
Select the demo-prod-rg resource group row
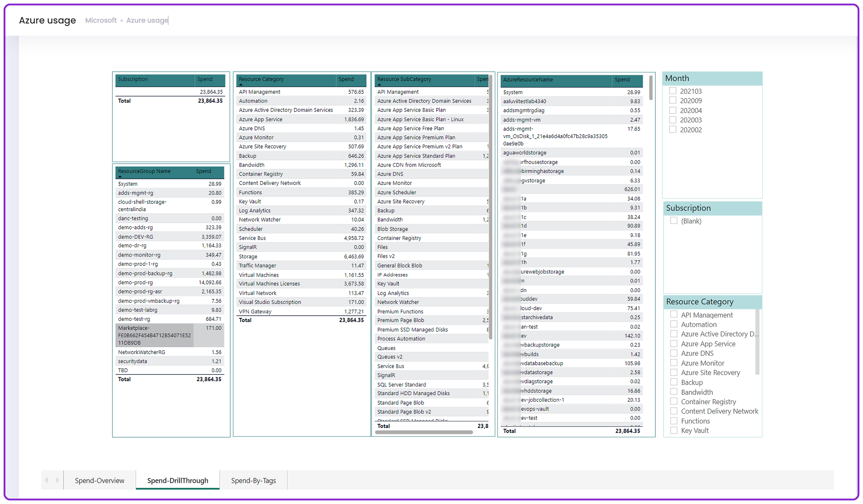click(170, 282)
